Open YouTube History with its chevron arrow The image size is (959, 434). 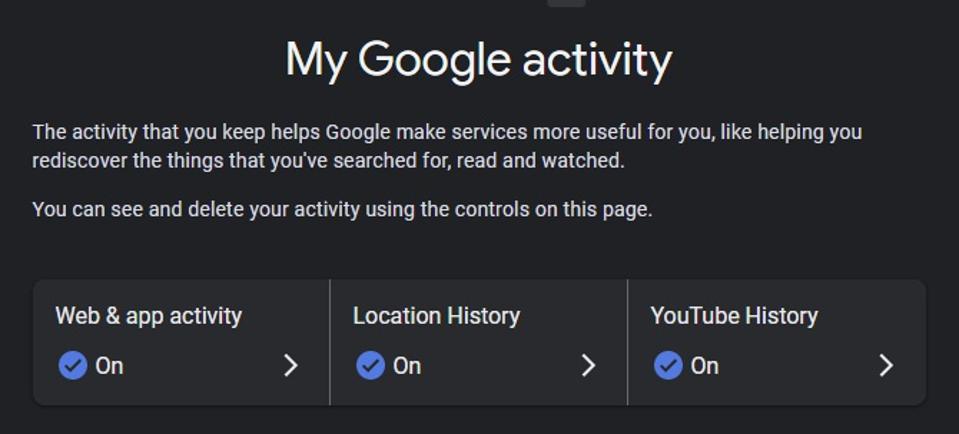pyautogui.click(x=886, y=365)
